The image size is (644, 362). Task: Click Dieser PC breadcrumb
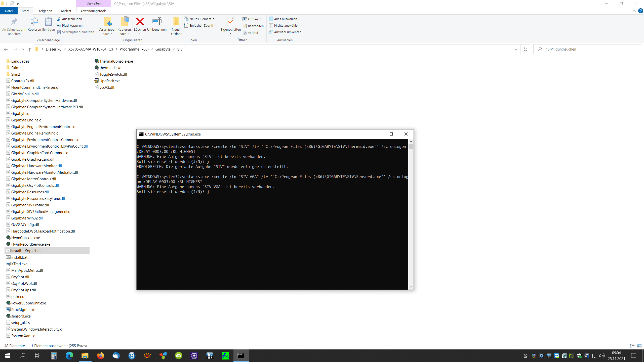[54, 49]
